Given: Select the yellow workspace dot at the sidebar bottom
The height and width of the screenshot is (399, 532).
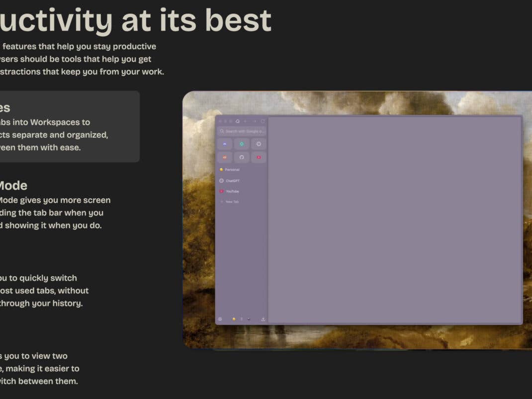Looking at the screenshot, I should (234, 319).
